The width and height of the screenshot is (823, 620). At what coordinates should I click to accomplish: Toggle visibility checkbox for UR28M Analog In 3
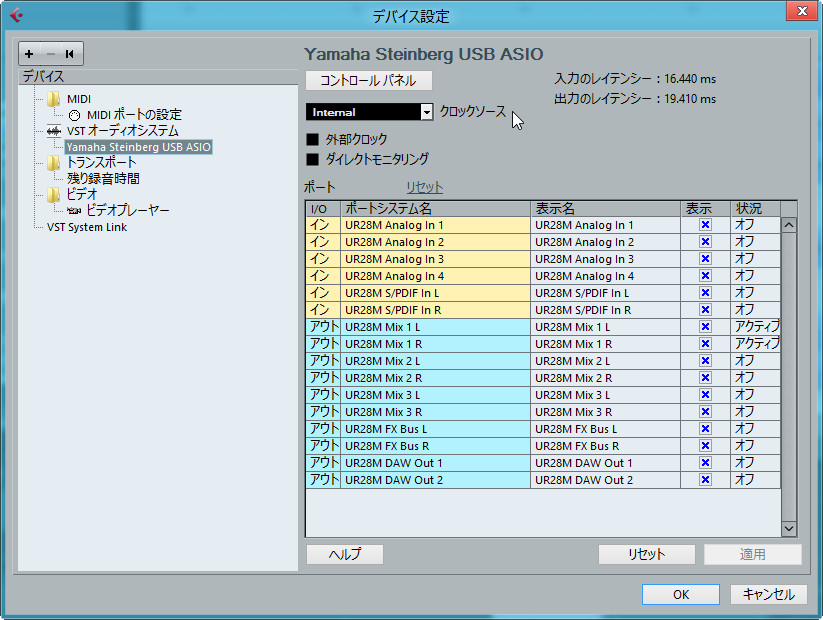pos(705,259)
